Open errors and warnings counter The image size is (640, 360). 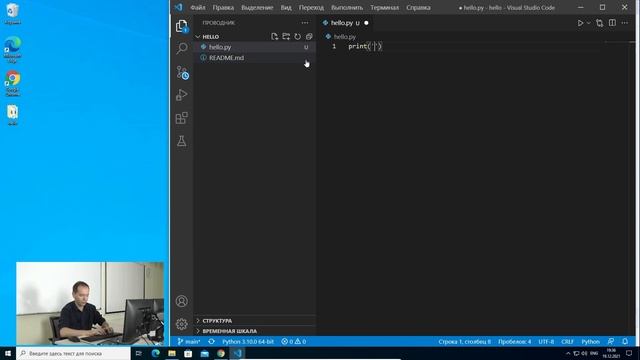pyautogui.click(x=293, y=342)
